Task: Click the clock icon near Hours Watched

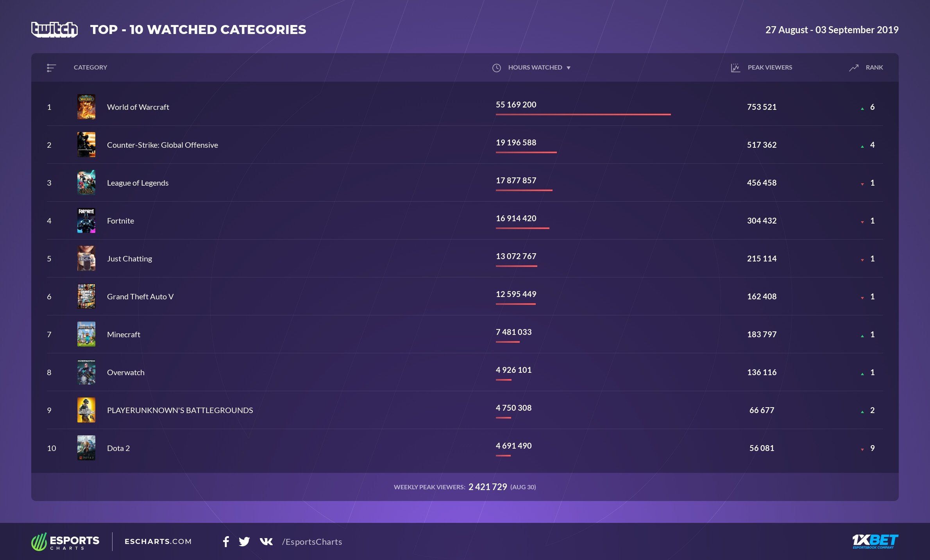Action: pos(496,68)
